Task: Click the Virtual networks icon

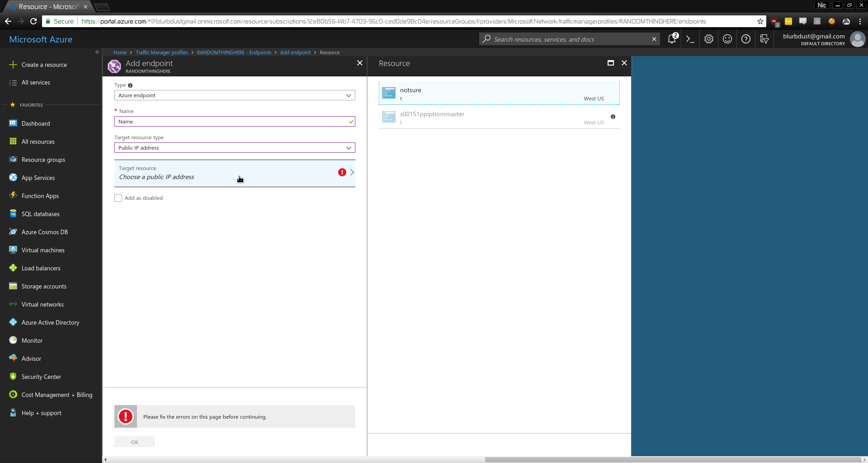Action: (x=13, y=304)
